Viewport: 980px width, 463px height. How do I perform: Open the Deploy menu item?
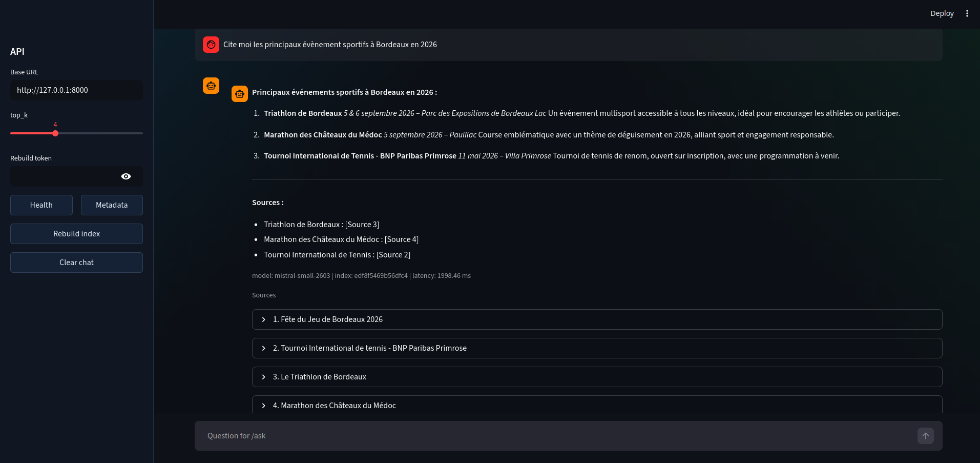pos(942,13)
